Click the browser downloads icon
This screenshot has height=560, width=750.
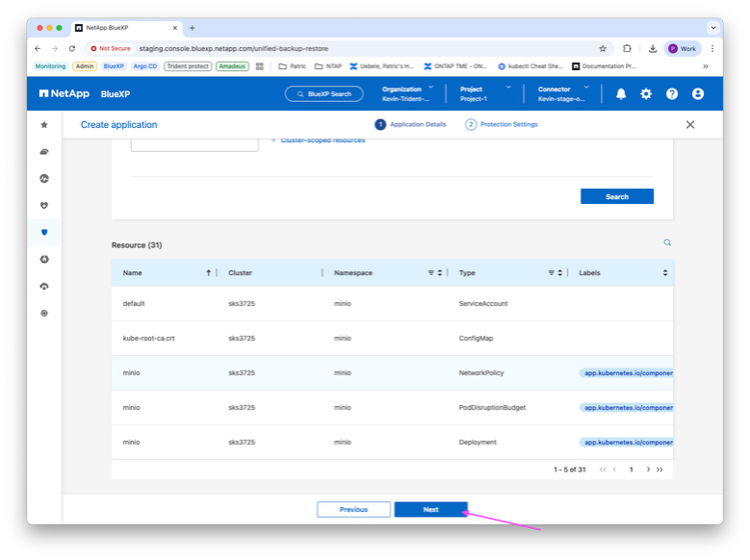click(653, 48)
